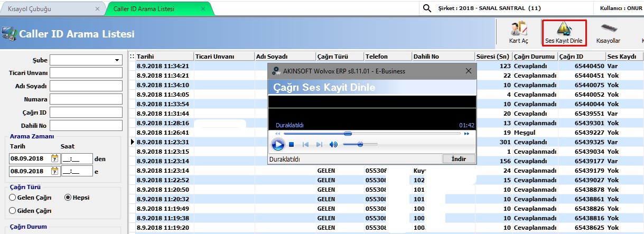Screen dimensions: 644x234
Task: Click the start time Saat field
Action: click(77, 158)
